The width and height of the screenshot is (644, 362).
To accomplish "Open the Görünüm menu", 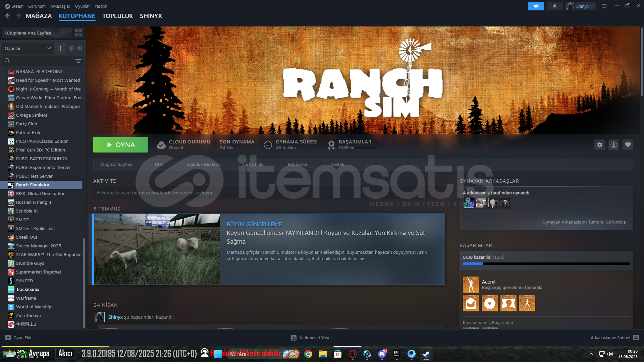I will (x=37, y=6).
